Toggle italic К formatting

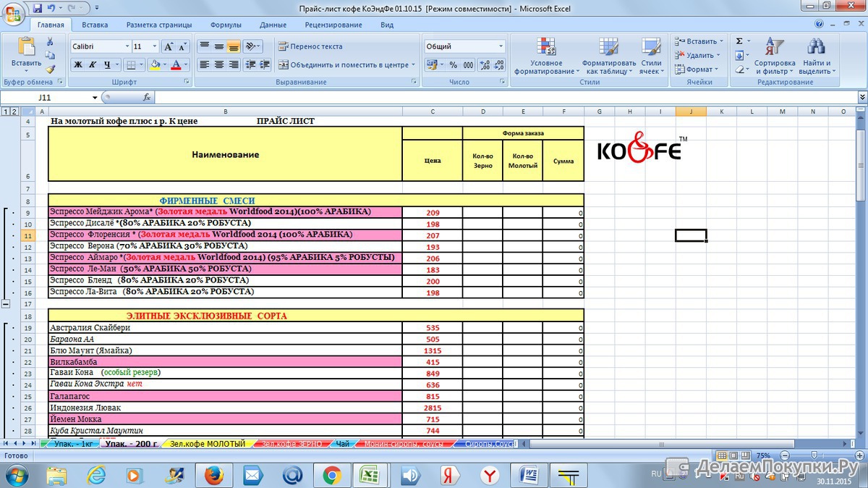[93, 64]
